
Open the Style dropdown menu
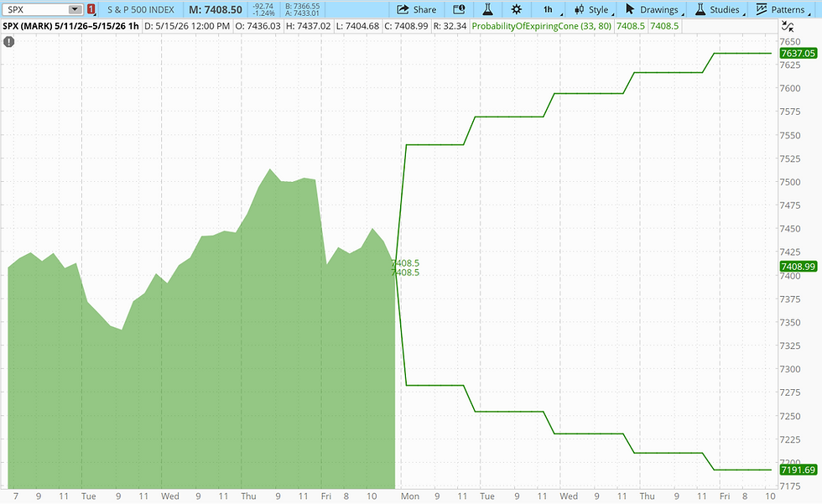point(592,9)
